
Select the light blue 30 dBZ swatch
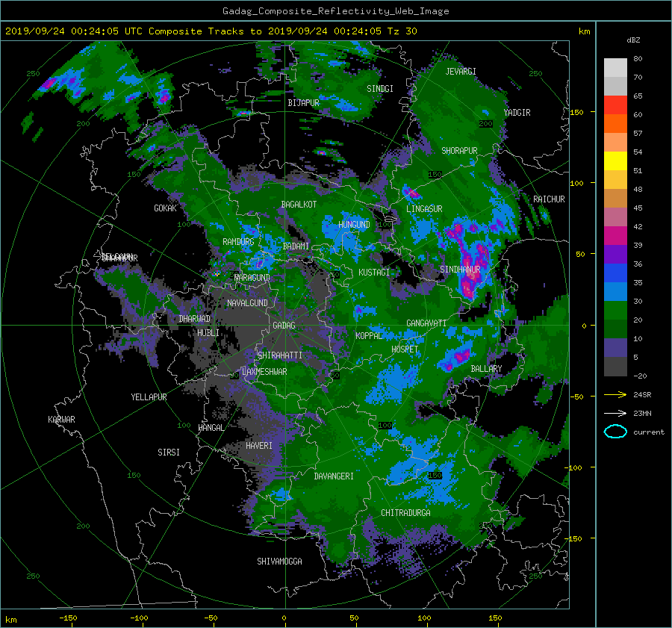click(615, 291)
